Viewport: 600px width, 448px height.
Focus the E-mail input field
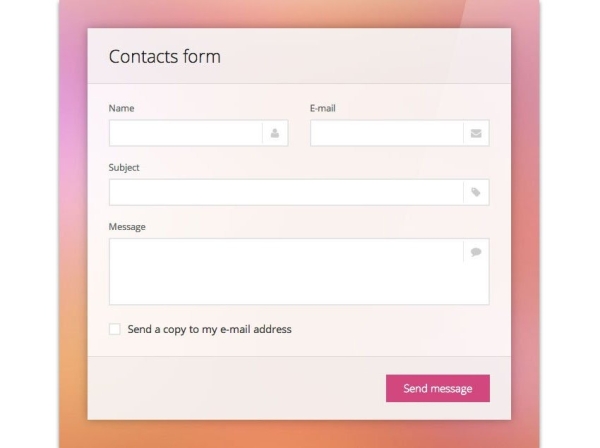click(x=386, y=133)
